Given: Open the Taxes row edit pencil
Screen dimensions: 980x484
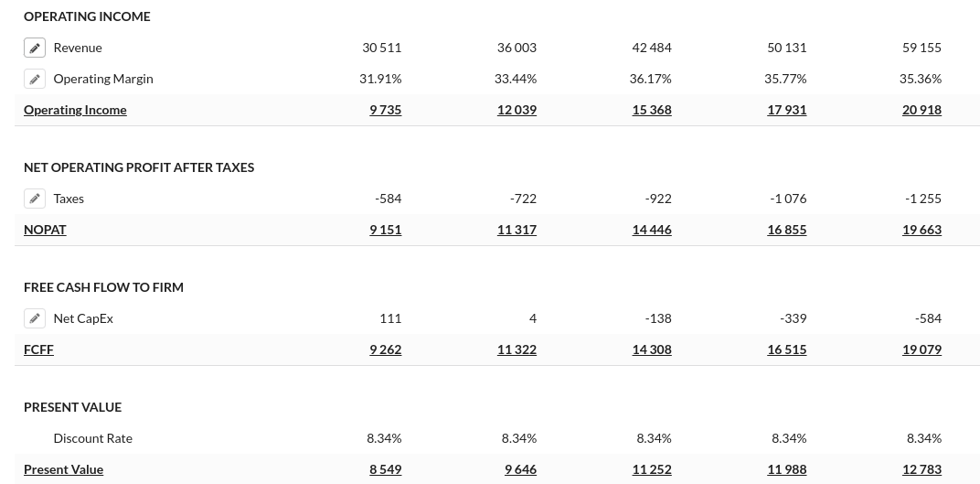Looking at the screenshot, I should pyautogui.click(x=35, y=199).
